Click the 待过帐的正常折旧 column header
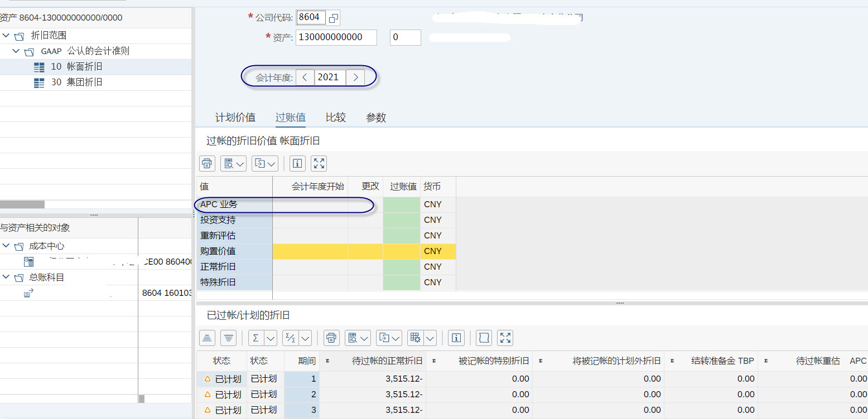This screenshot has height=419, width=868. click(x=373, y=361)
